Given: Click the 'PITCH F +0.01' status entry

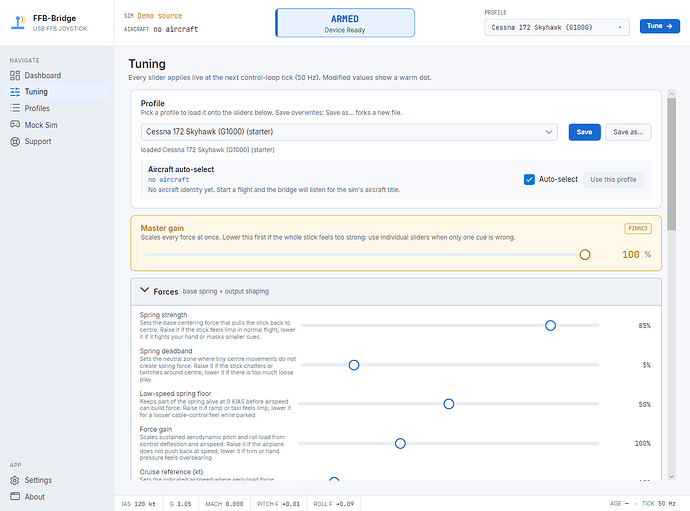Looking at the screenshot, I should pos(278,504).
